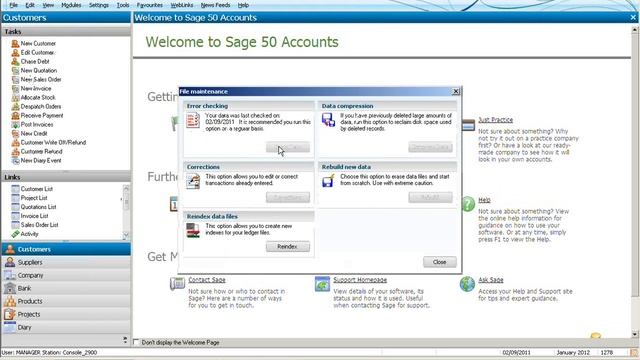Viewport: 640px width, 360px height.
Task: Open the View menu
Action: coord(48,5)
